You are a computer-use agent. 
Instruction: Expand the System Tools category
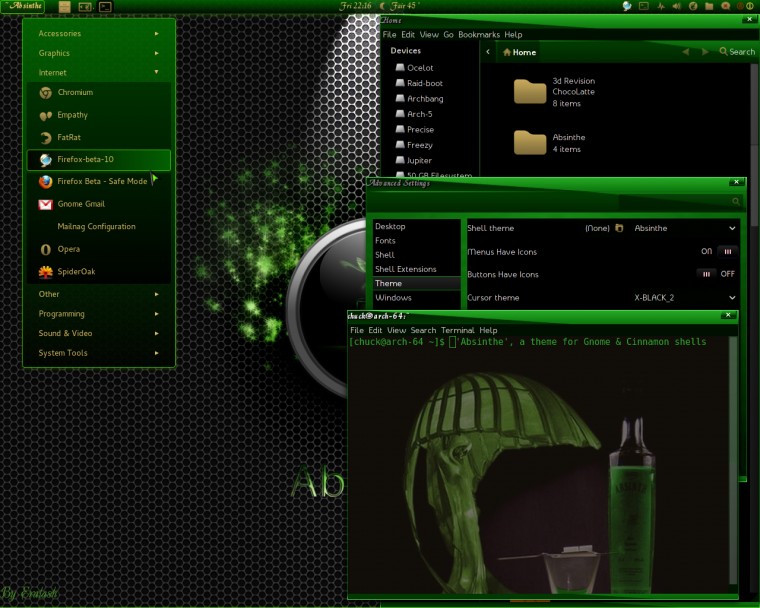pos(99,353)
